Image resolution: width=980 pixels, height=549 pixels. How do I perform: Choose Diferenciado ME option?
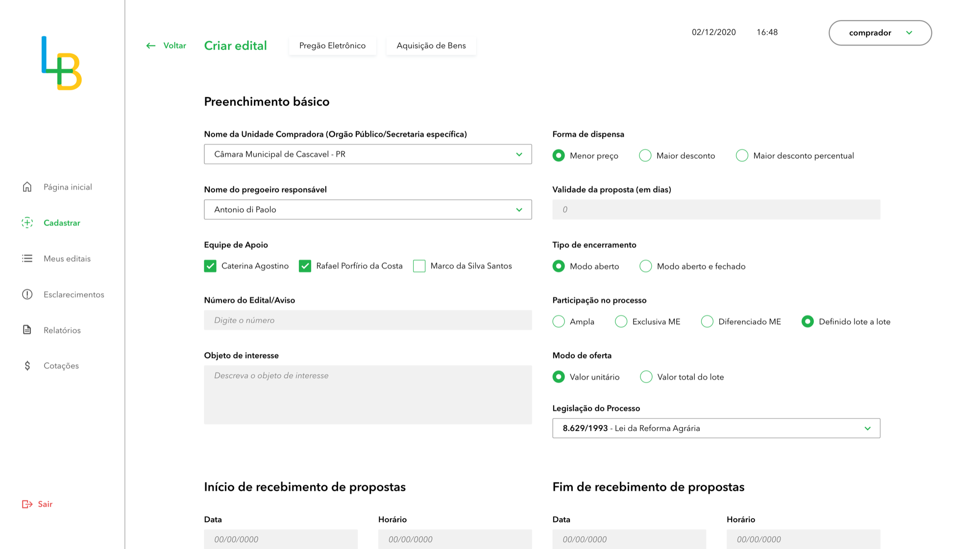(707, 322)
